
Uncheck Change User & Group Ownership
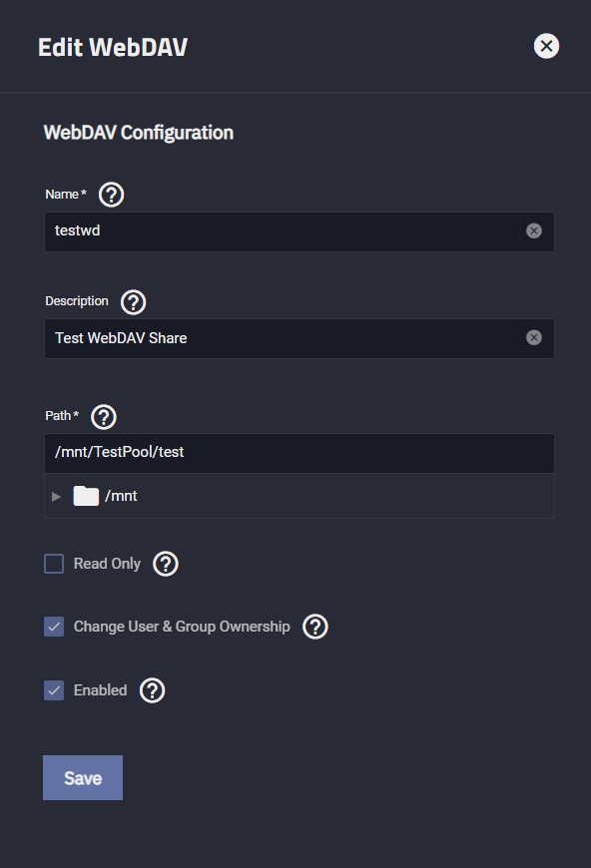tap(54, 627)
